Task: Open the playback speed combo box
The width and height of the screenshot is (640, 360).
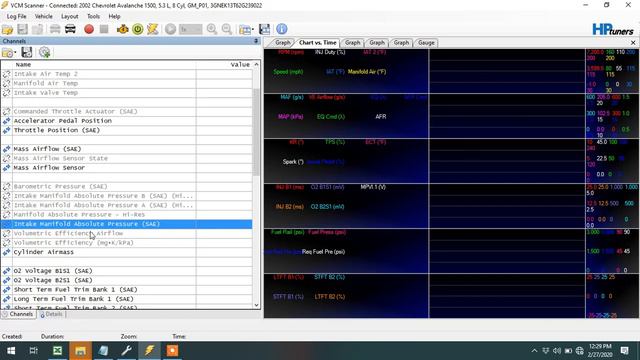Action: (x=191, y=29)
